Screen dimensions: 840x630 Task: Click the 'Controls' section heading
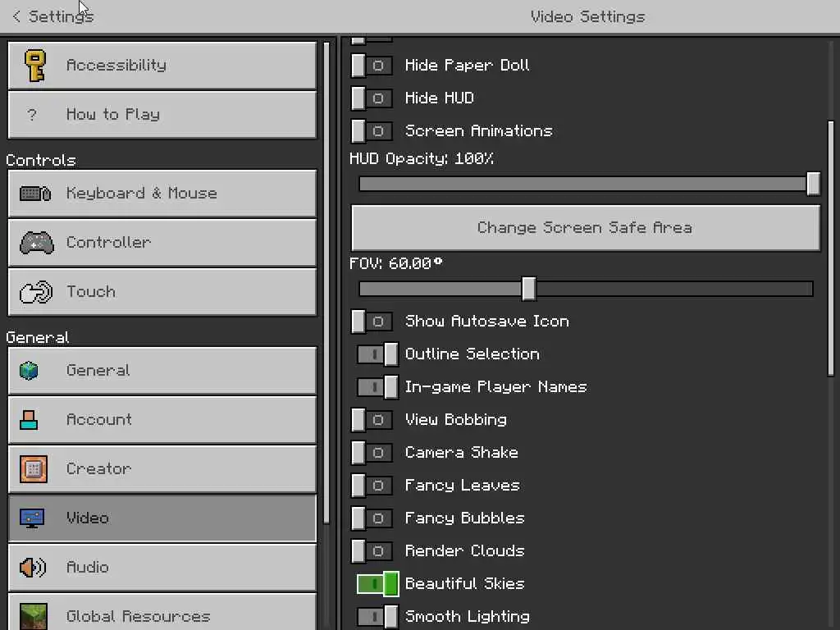[41, 160]
